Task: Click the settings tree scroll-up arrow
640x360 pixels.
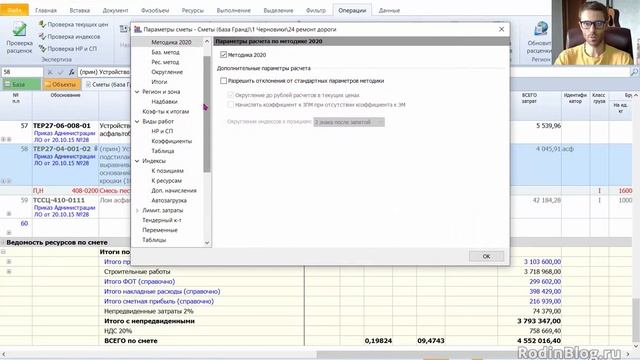Action: tap(207, 42)
